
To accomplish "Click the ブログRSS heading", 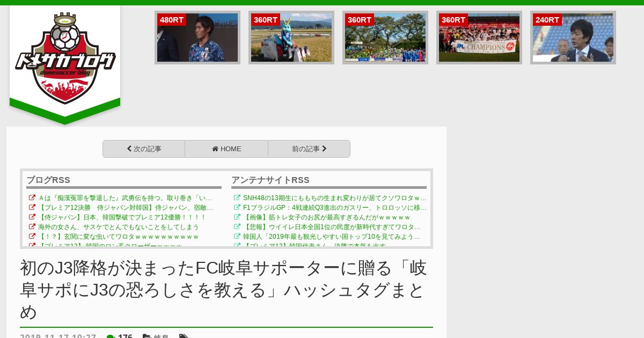I will [x=48, y=180].
